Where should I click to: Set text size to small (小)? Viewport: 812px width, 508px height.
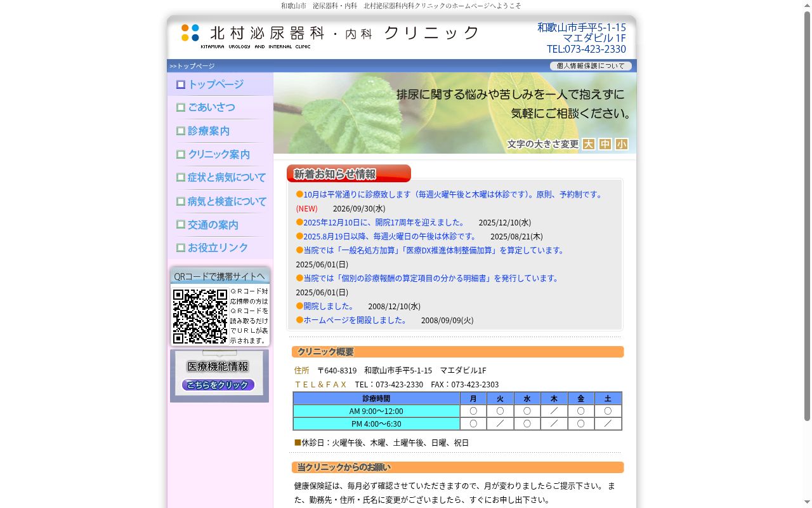click(622, 144)
